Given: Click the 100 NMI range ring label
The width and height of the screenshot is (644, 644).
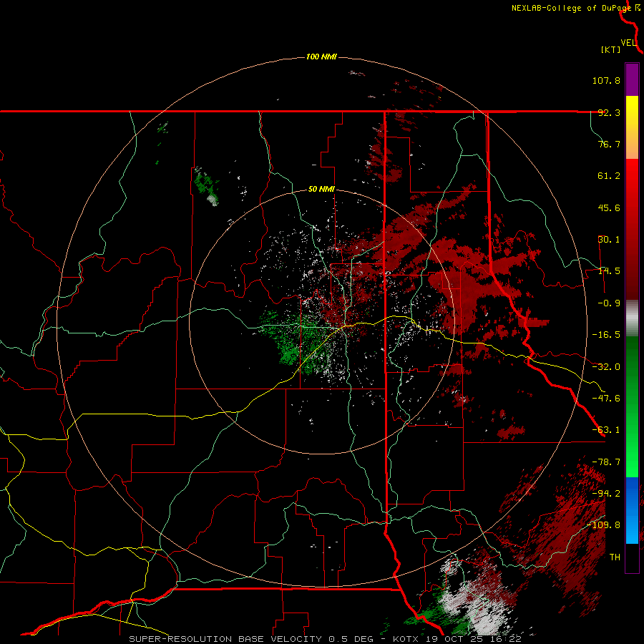Looking at the screenshot, I should tap(321, 57).
